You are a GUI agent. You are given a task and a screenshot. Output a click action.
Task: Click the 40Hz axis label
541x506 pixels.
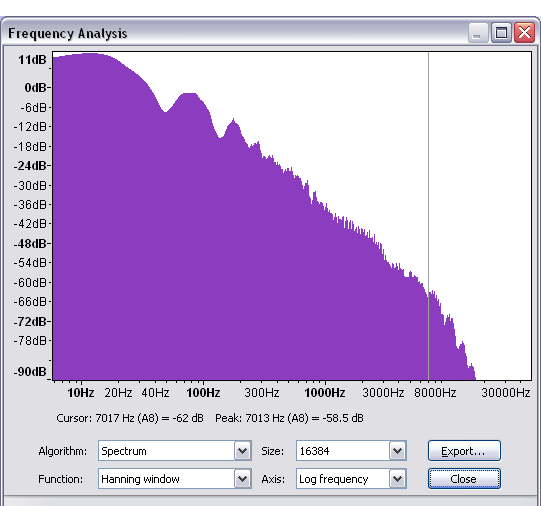[155, 393]
